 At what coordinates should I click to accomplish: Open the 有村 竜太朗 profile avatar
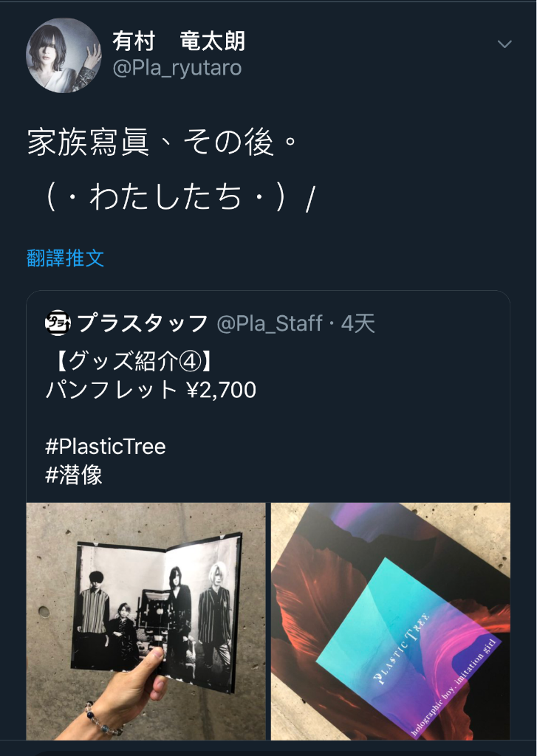click(x=64, y=55)
